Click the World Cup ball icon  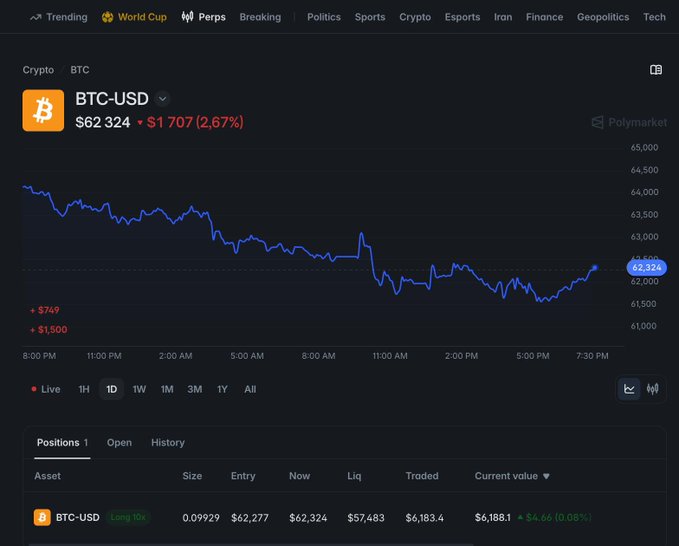click(x=107, y=17)
